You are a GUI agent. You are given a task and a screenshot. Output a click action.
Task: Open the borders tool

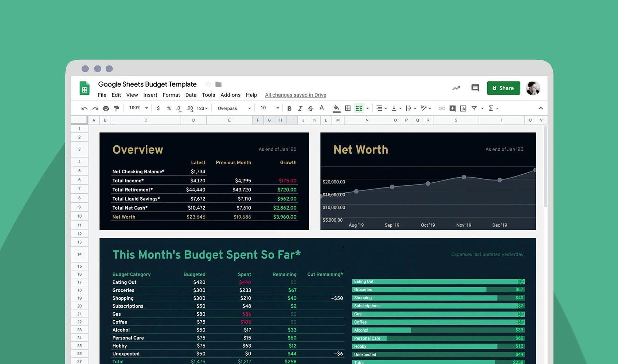tap(348, 108)
